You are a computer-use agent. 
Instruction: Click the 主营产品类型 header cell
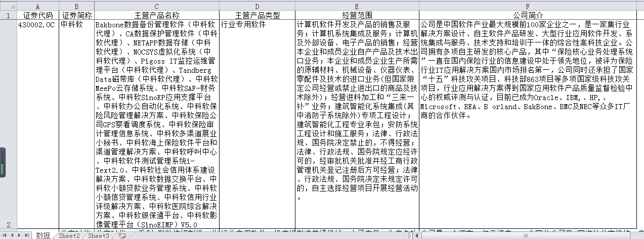(257, 15)
